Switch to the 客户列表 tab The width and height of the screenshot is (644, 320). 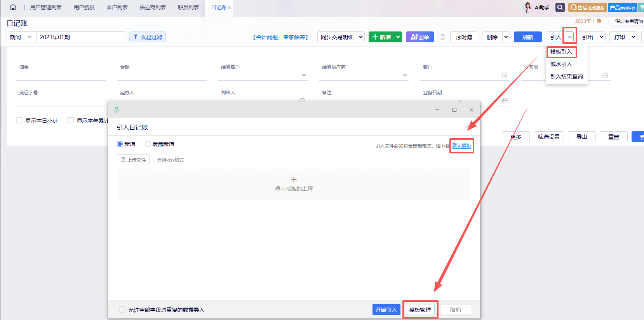click(x=117, y=7)
